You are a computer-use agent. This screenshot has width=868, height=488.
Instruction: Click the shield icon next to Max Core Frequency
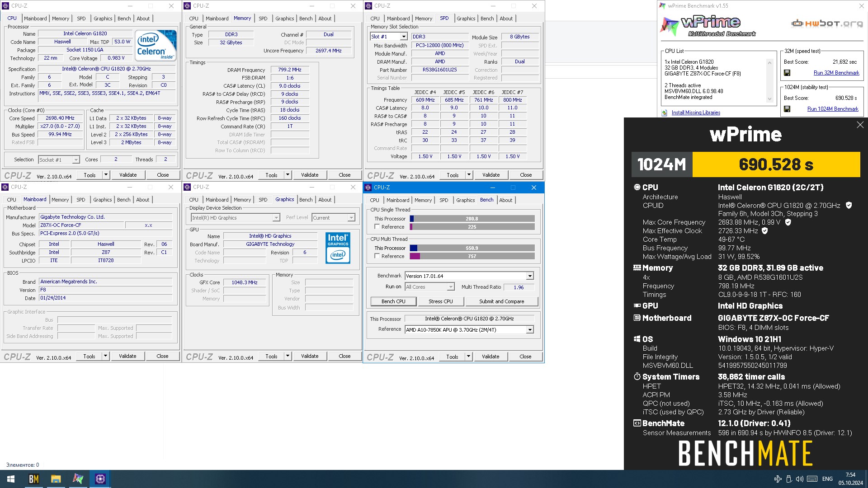tap(788, 222)
